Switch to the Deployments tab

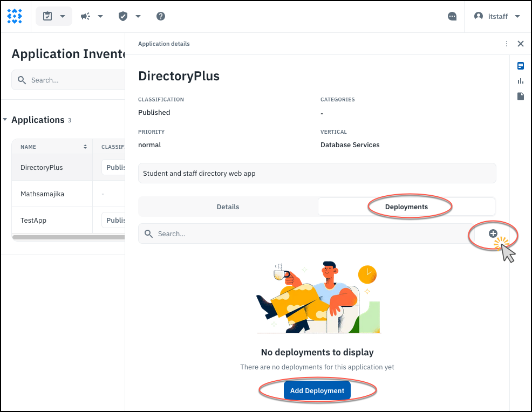click(x=406, y=207)
